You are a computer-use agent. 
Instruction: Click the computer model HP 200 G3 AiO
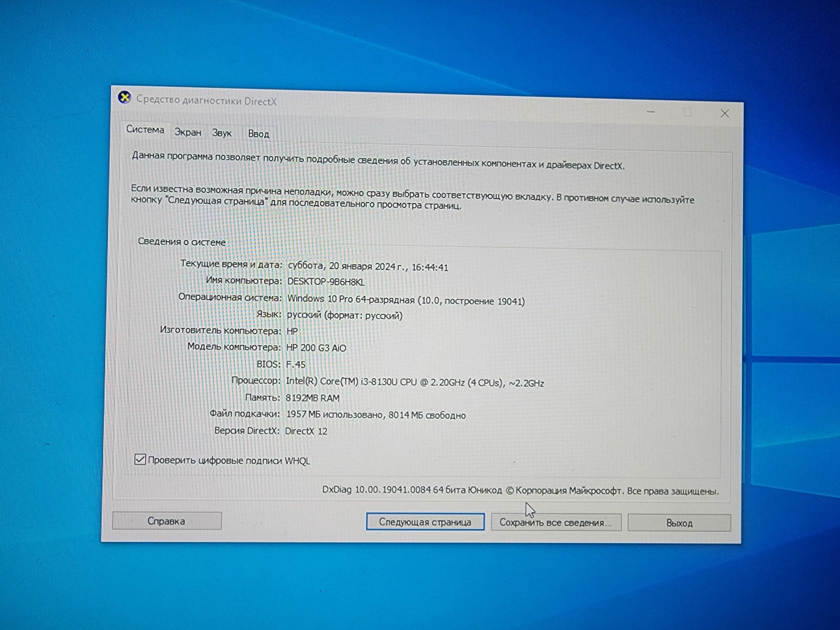coord(316,348)
